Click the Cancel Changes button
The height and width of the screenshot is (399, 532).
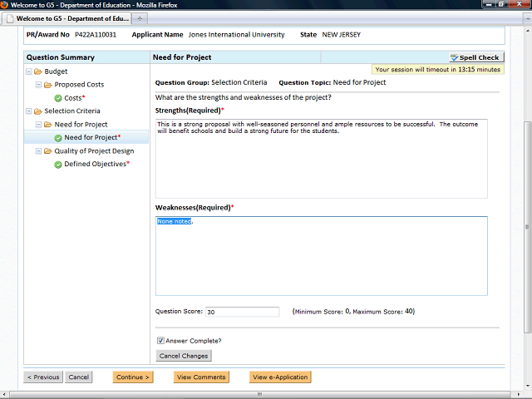184,356
